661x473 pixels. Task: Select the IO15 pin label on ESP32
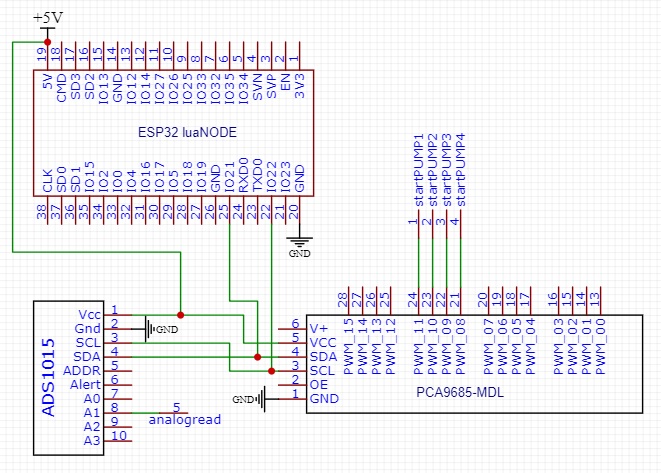[x=90, y=177]
